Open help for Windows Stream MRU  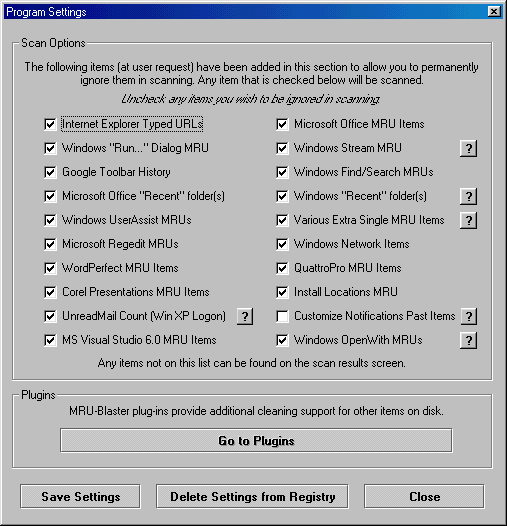click(468, 148)
